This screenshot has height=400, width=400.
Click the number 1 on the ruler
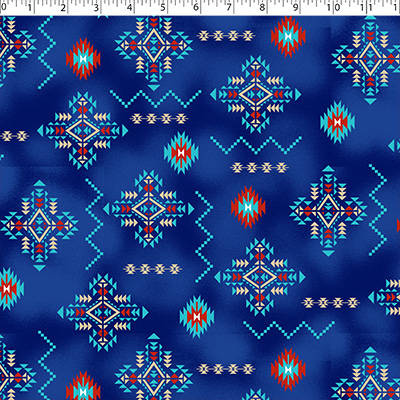click(x=30, y=7)
